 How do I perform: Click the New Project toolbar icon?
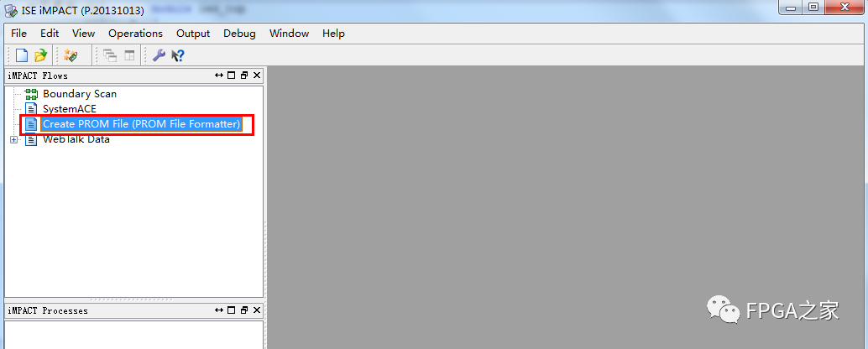22,55
